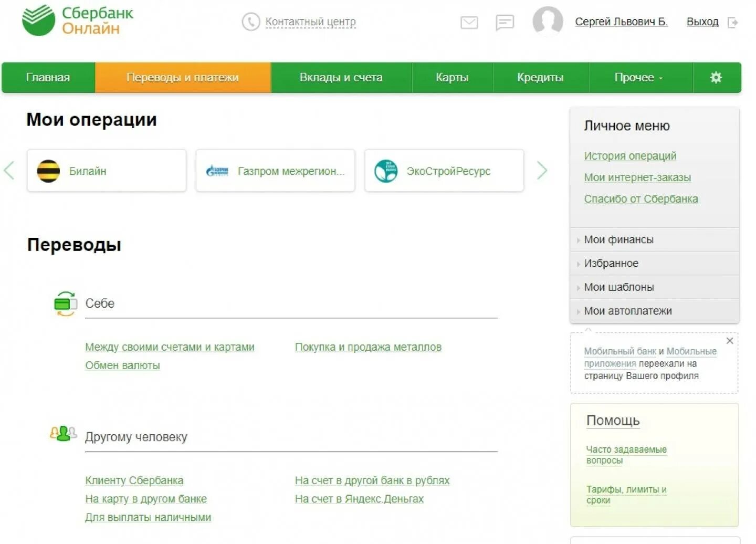Click the Другому человеку section heading
The width and height of the screenshot is (756, 544).
pos(136,437)
